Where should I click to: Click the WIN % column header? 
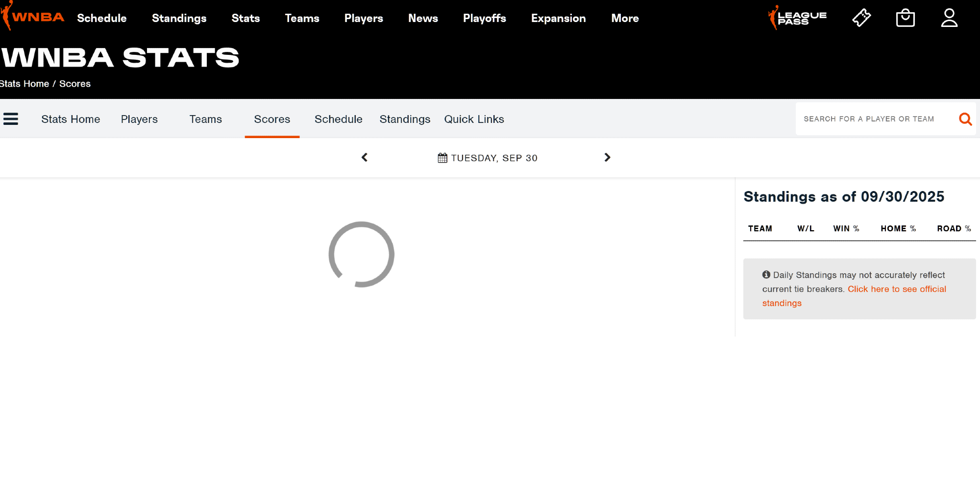[846, 229]
